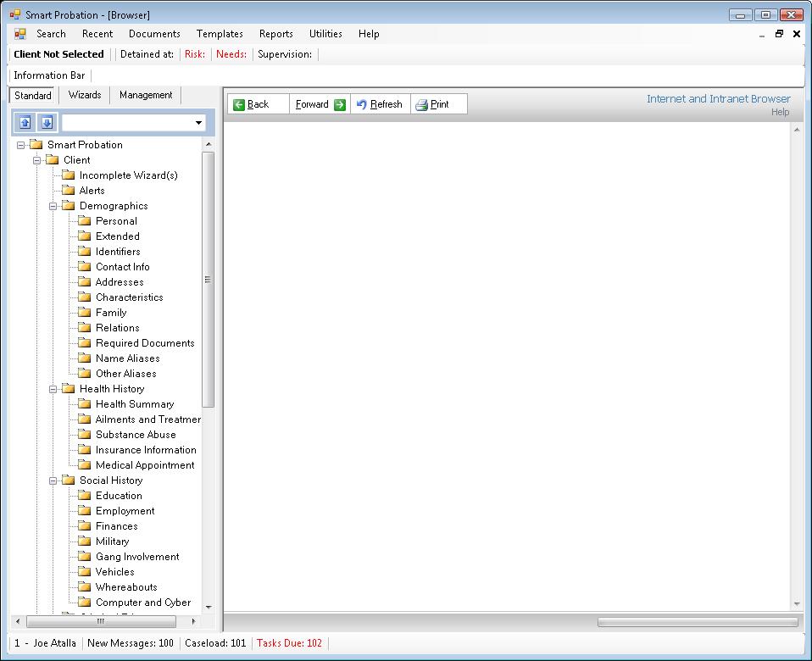Open the Search menu
This screenshot has width=812, height=661.
51,34
